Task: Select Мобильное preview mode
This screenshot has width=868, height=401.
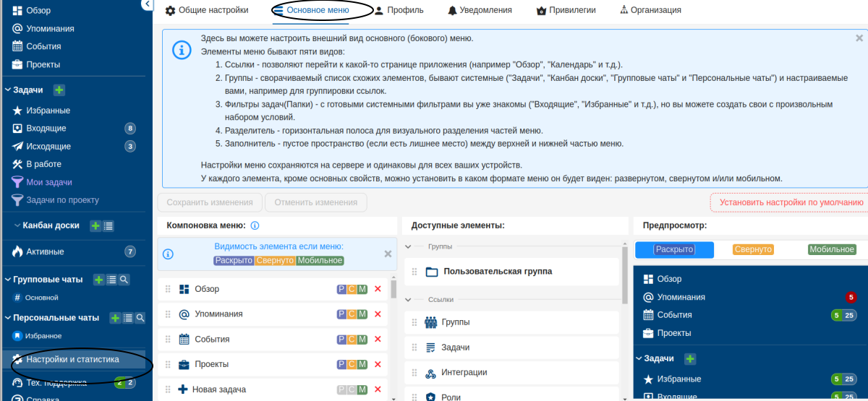Action: pyautogui.click(x=832, y=249)
